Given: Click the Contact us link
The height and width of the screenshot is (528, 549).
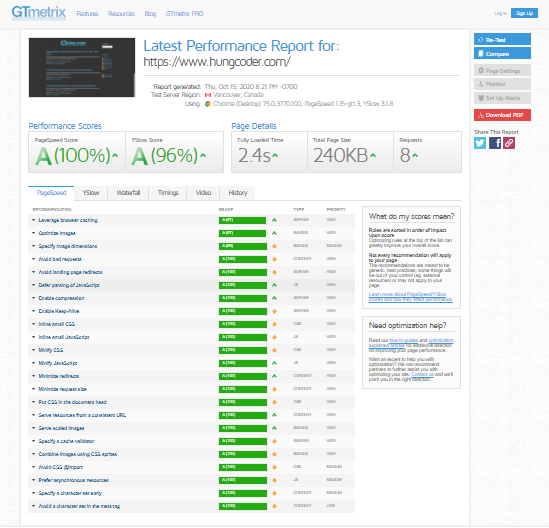Looking at the screenshot, I should 422,374.
